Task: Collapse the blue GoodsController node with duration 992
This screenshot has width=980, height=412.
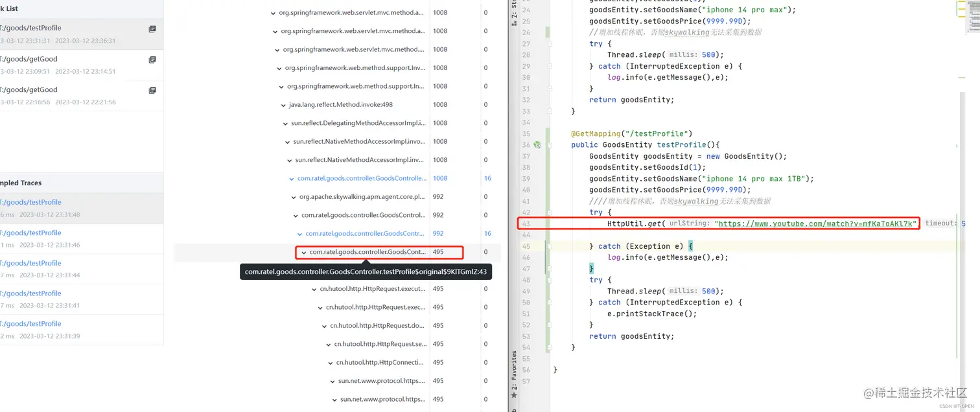Action: pos(299,234)
